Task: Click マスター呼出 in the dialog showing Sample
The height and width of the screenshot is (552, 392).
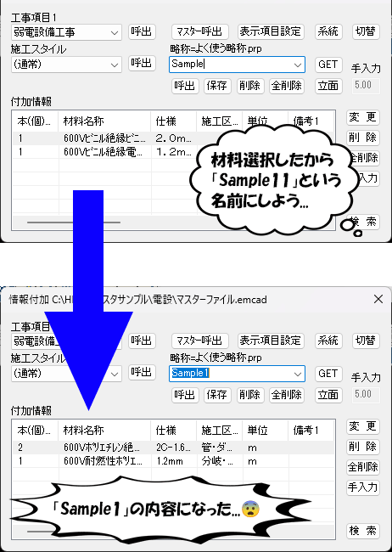Action: point(200,31)
